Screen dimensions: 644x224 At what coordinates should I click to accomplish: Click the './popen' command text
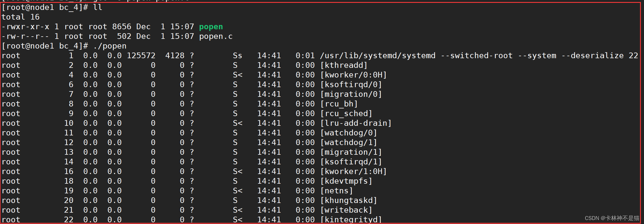110,46
